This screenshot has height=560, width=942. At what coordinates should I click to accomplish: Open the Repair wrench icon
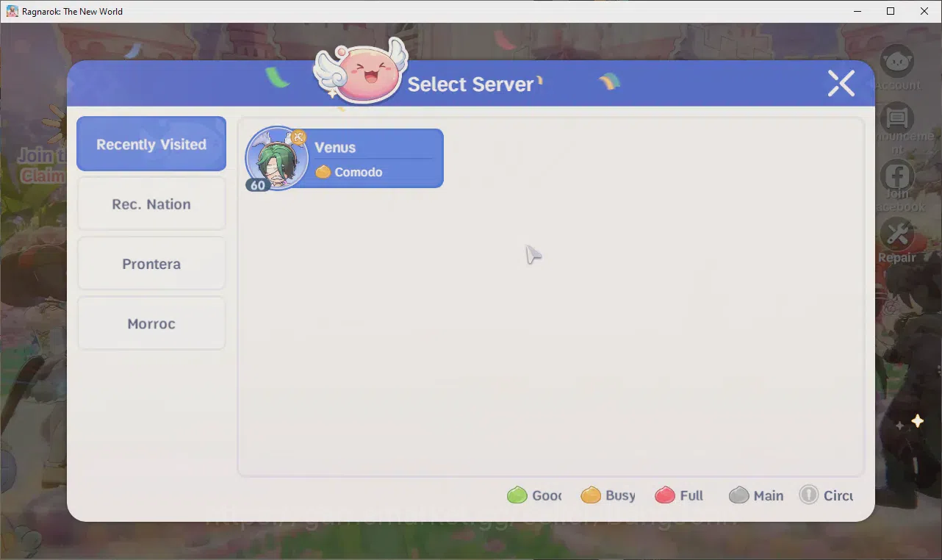tap(897, 235)
